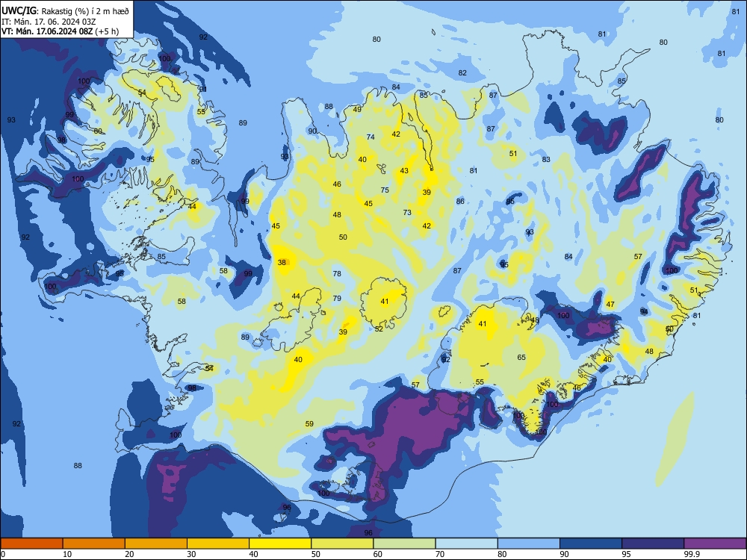Click the light blue 80–90 legend swatch
The image size is (747, 560).
[x=529, y=544]
